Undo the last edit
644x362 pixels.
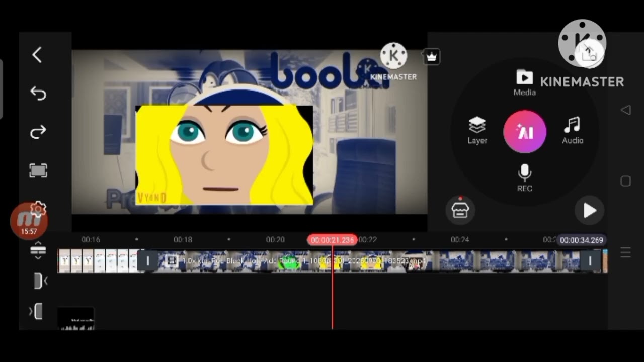tap(38, 94)
